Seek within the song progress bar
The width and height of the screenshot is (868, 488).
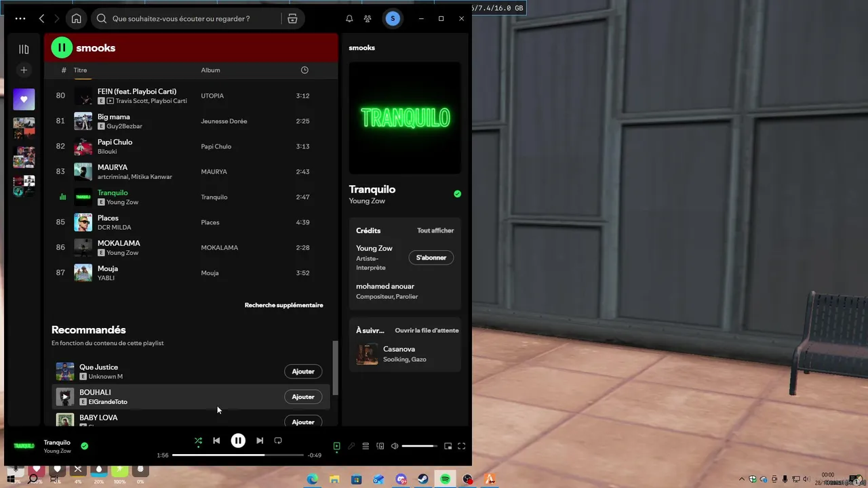tap(238, 455)
